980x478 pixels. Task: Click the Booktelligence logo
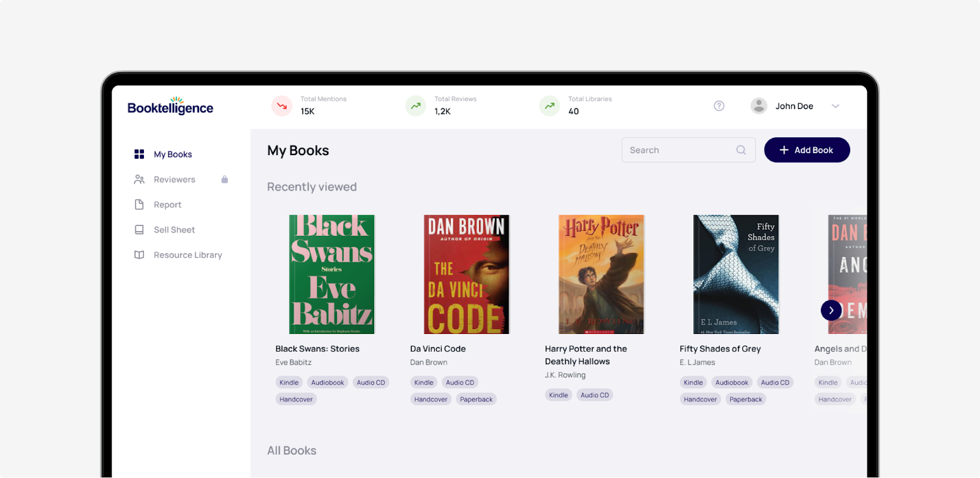coord(170,107)
